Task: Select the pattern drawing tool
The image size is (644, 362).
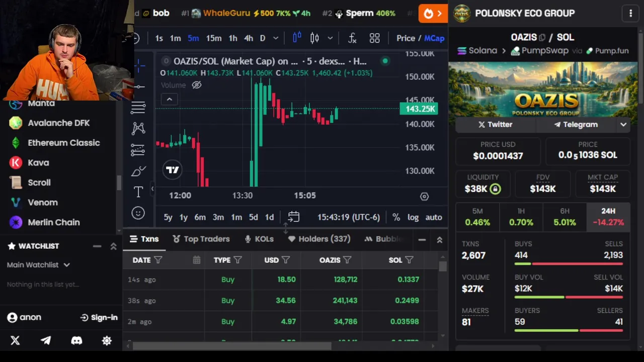Action: (x=138, y=128)
